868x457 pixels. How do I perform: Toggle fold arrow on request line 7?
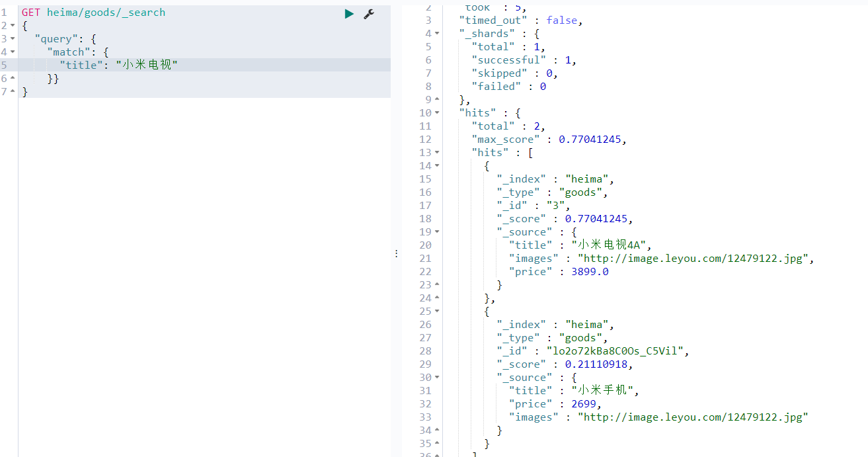click(13, 91)
